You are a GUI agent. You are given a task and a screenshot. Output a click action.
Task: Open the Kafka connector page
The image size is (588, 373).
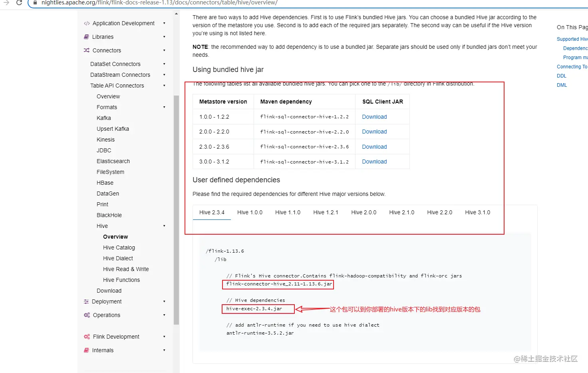tap(104, 118)
